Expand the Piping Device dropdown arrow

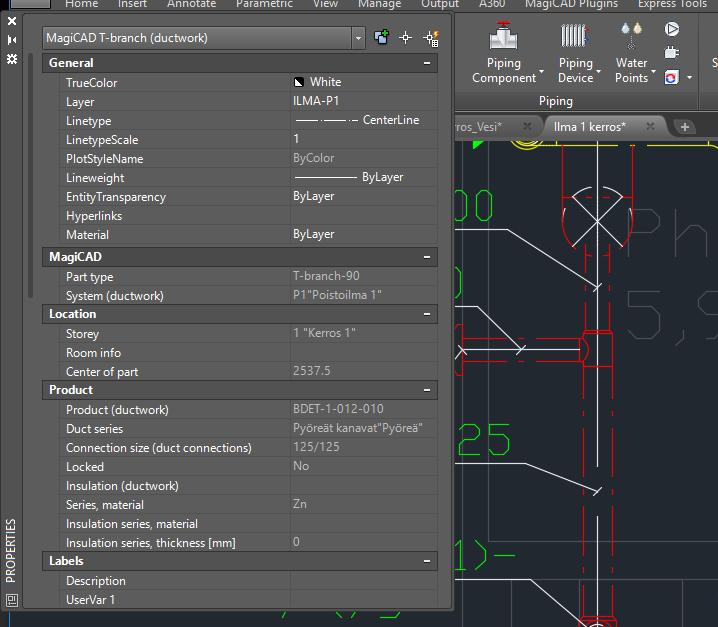[x=598, y=72]
